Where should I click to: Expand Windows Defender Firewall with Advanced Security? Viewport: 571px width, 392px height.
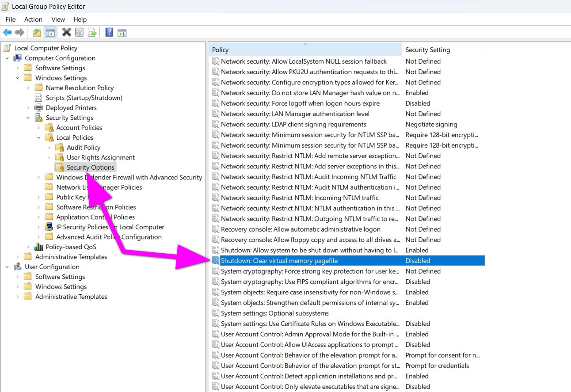tap(39, 177)
